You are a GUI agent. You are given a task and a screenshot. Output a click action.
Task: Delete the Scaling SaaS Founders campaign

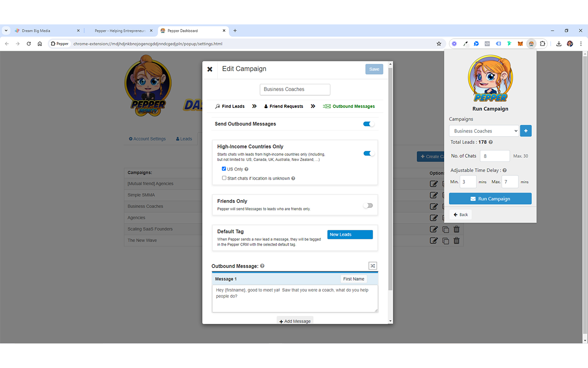457,229
